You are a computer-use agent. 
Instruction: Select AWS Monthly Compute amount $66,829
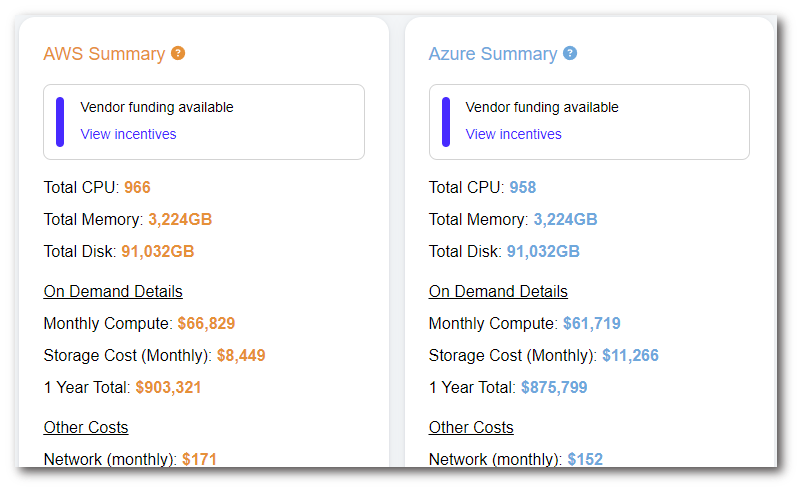point(206,323)
